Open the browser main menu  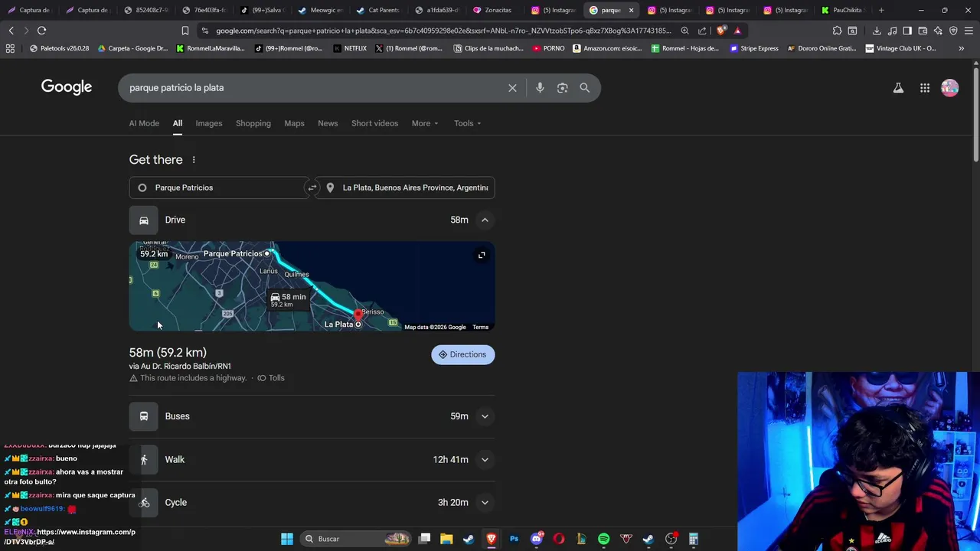click(969, 31)
